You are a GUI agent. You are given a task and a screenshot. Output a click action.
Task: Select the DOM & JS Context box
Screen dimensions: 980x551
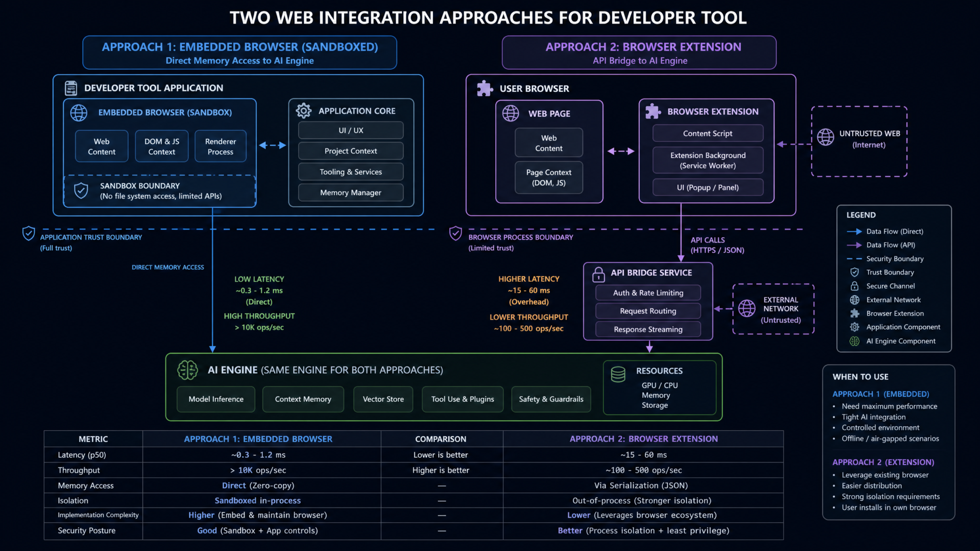click(x=162, y=146)
